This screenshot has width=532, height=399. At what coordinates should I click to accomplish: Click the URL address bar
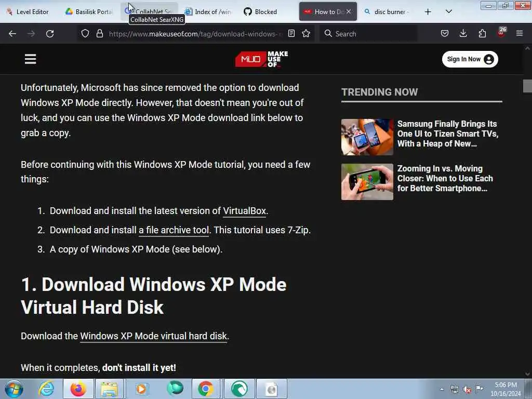[195, 34]
